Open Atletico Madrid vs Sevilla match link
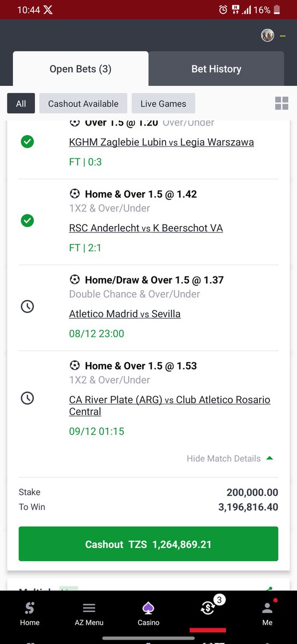 (125, 314)
